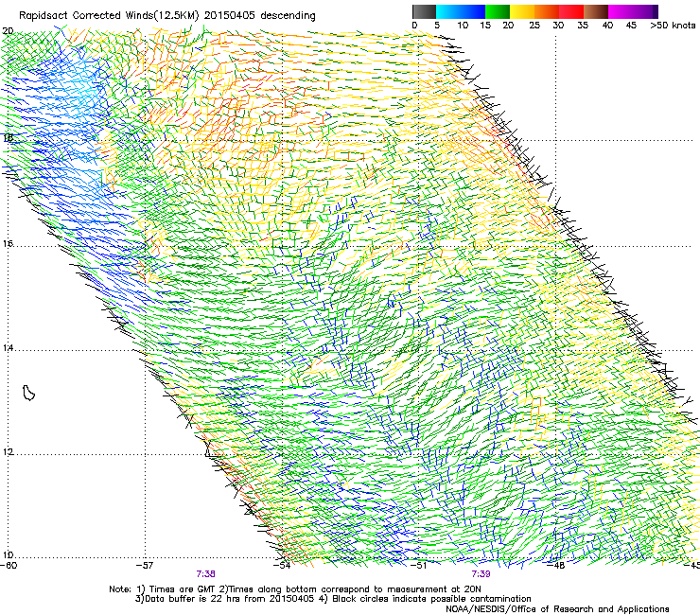Click the gray 0-5 knots legend swatch
Viewport: 700px width, 615px height.
point(424,11)
